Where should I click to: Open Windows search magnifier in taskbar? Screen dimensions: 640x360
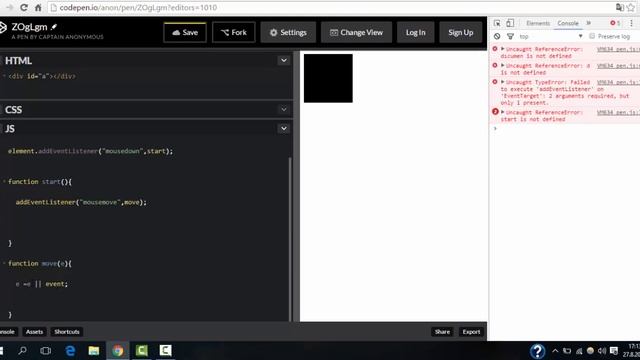click(22, 351)
